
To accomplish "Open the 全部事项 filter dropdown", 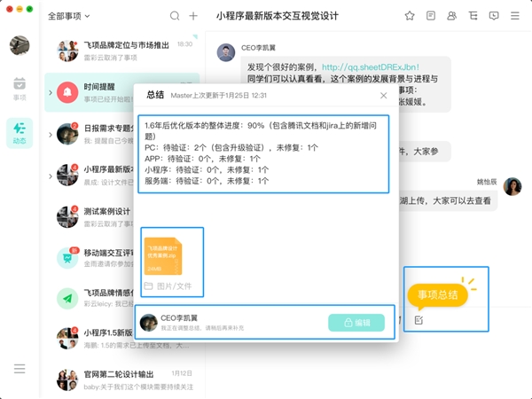I will tap(68, 16).
